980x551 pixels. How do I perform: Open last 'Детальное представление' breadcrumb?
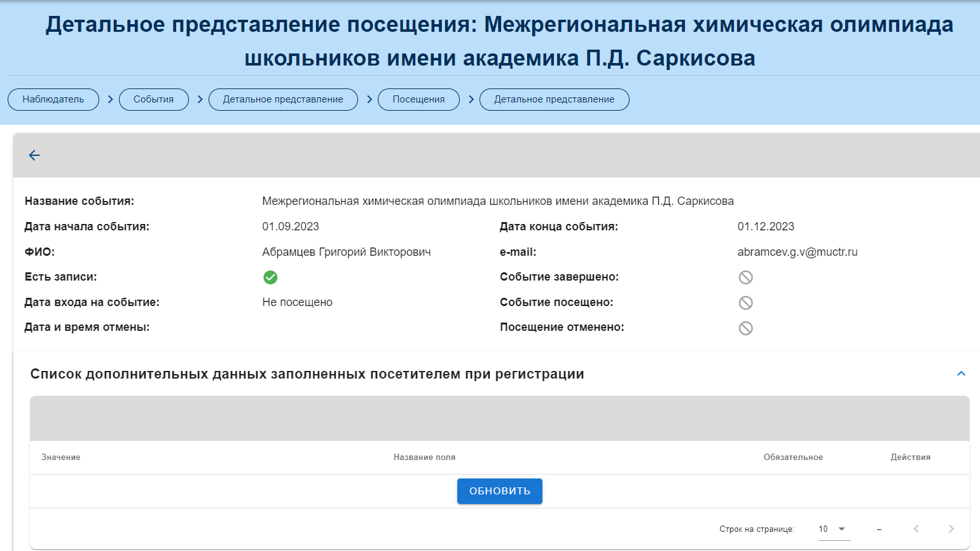(555, 99)
